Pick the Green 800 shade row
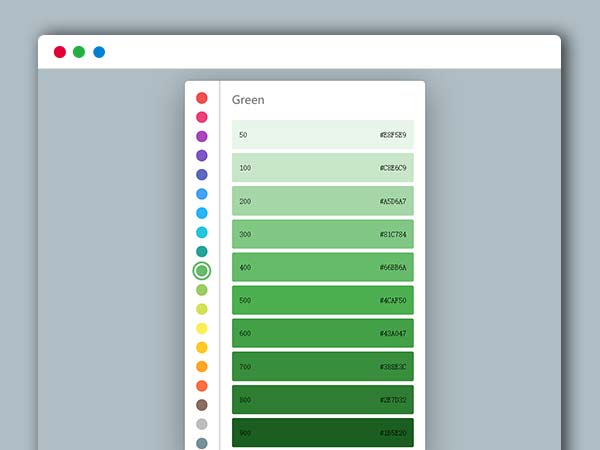The height and width of the screenshot is (450, 600). tap(322, 399)
